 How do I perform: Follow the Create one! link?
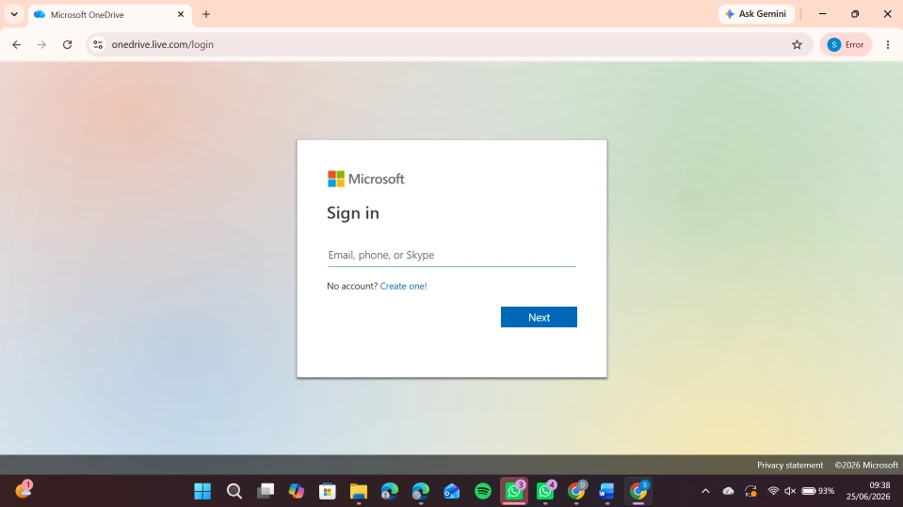pyautogui.click(x=404, y=286)
